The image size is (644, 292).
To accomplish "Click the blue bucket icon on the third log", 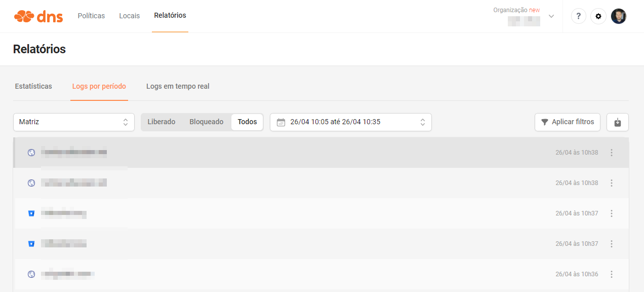I will point(31,213).
